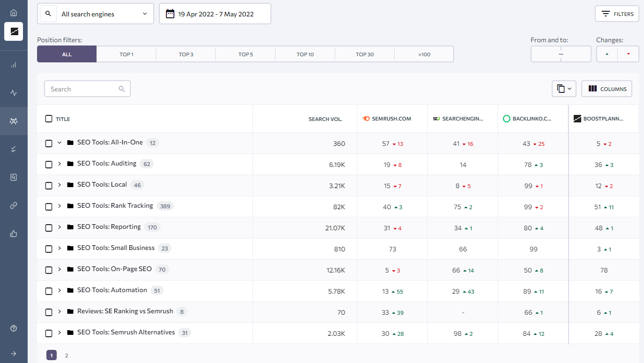Open the bar chart icon in the sidebar
The width and height of the screenshot is (644, 363).
[x=14, y=65]
